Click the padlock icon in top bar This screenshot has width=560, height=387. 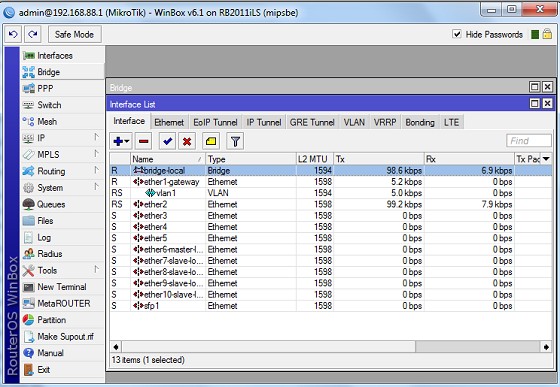coord(547,34)
